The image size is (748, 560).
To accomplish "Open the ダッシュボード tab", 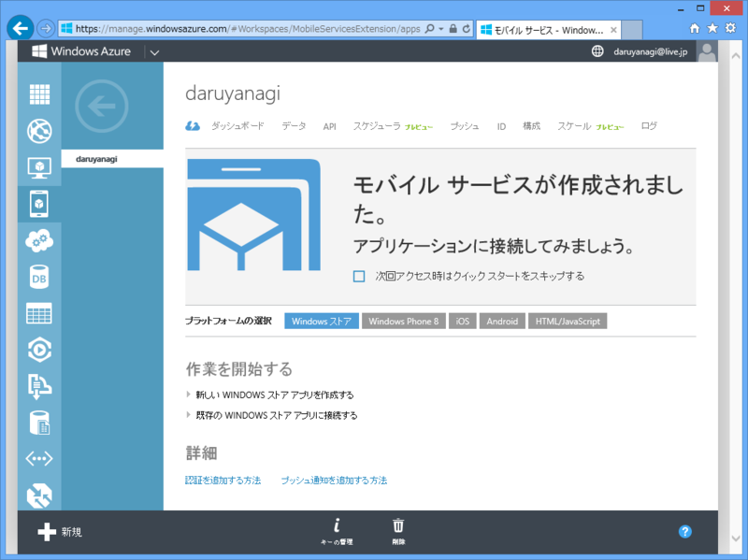I will coord(237,126).
